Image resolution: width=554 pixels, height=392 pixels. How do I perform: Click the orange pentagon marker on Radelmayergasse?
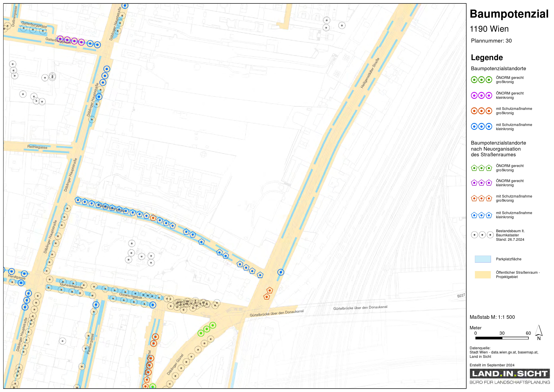click(153, 218)
